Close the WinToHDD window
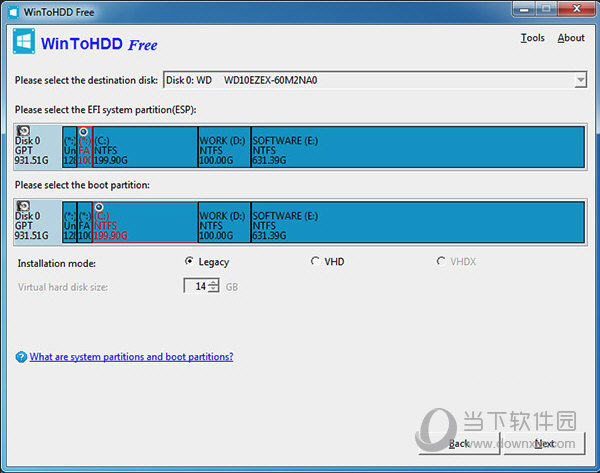Screen dimensions: 600x473 (x=576, y=9)
